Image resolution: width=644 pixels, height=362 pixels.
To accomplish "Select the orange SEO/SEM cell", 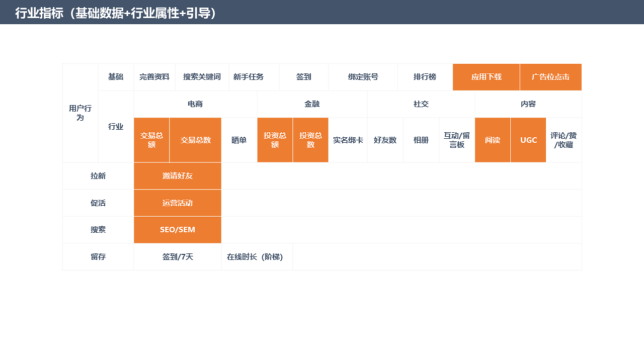I will (x=178, y=230).
